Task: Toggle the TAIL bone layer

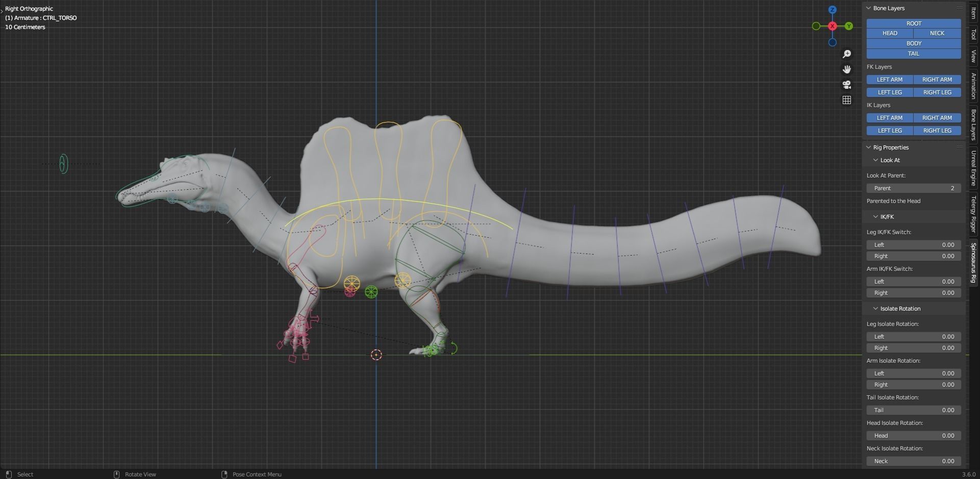Action: pyautogui.click(x=914, y=54)
